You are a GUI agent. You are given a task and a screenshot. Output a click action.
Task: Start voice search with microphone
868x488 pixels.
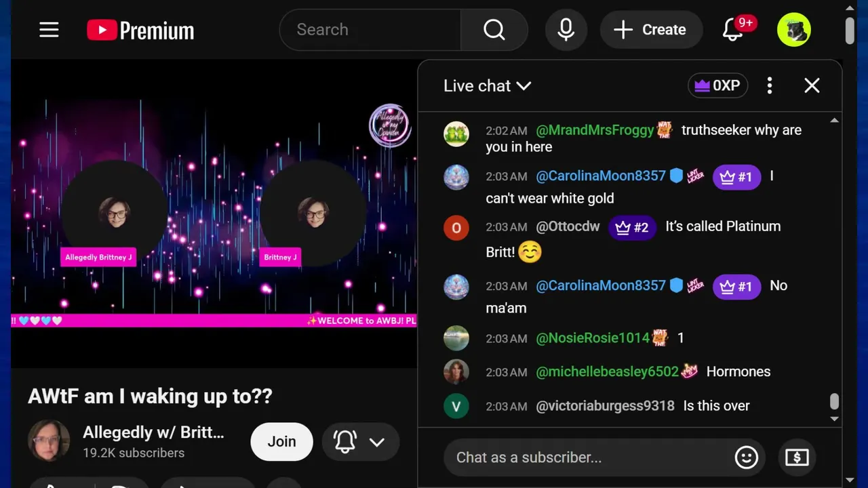point(566,30)
